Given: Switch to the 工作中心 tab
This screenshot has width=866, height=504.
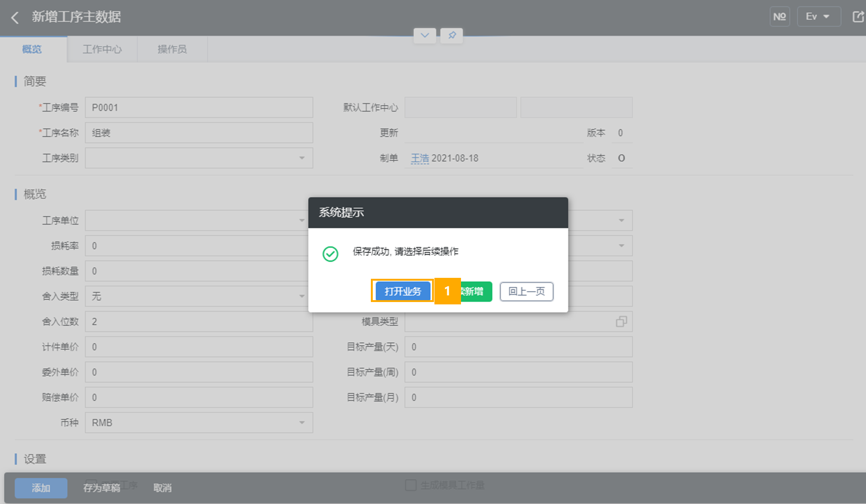Looking at the screenshot, I should [x=102, y=49].
